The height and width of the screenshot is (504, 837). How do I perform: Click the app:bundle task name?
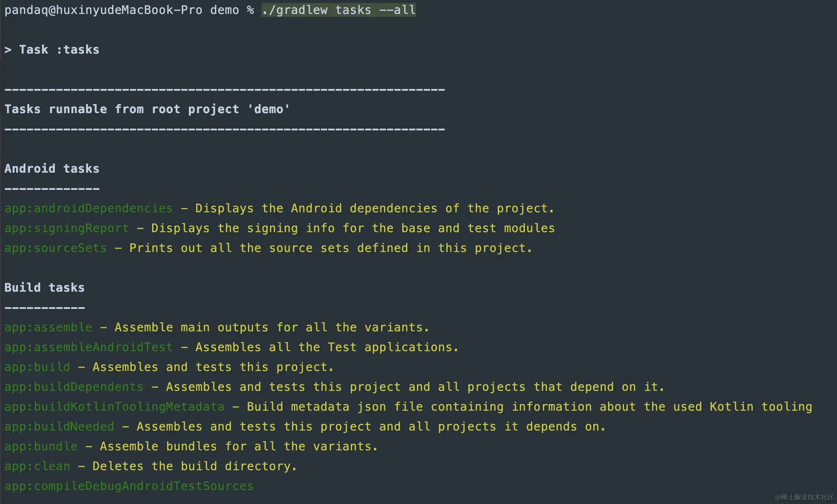[x=41, y=446]
